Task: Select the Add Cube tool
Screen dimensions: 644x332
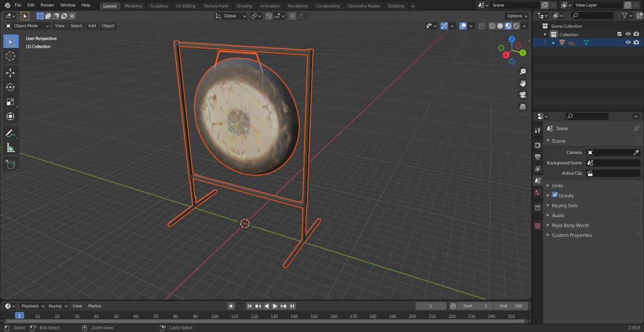Action: click(x=10, y=165)
